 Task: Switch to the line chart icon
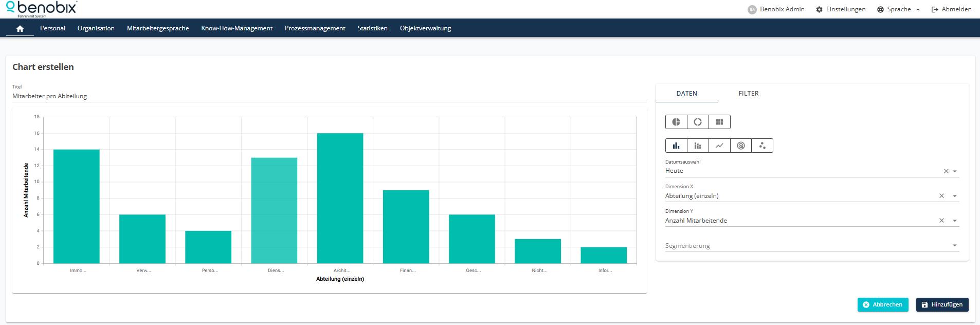[x=719, y=146]
